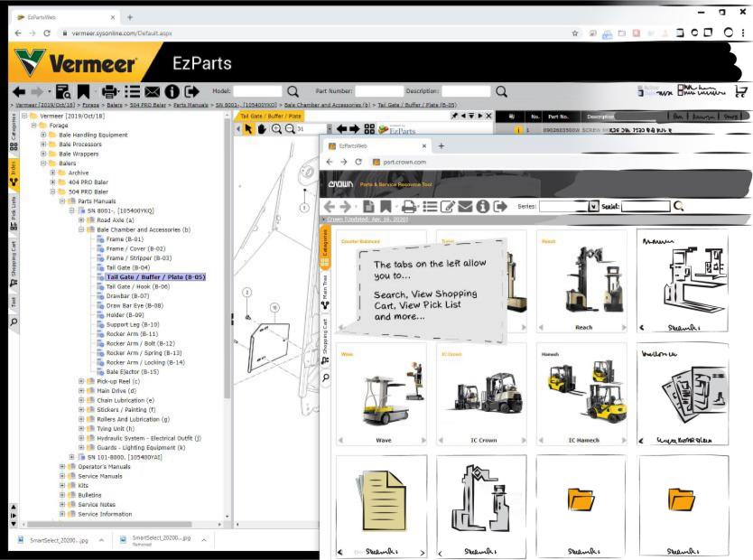This screenshot has width=753, height=560.
Task: Open the Vermeer shopping cart icon
Action: (x=741, y=90)
